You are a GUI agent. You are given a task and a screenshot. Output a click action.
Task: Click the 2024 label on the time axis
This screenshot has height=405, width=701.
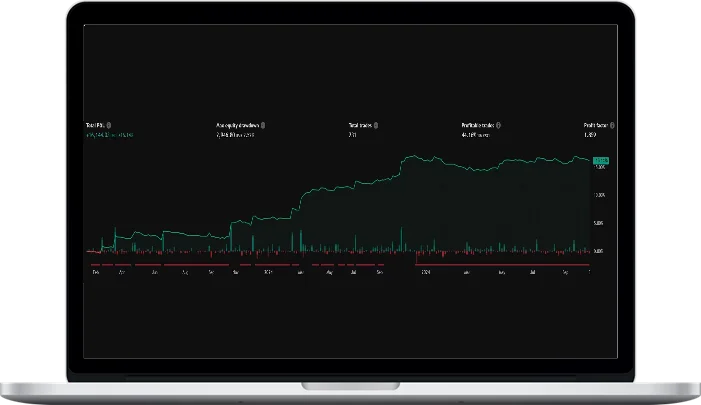pos(425,271)
